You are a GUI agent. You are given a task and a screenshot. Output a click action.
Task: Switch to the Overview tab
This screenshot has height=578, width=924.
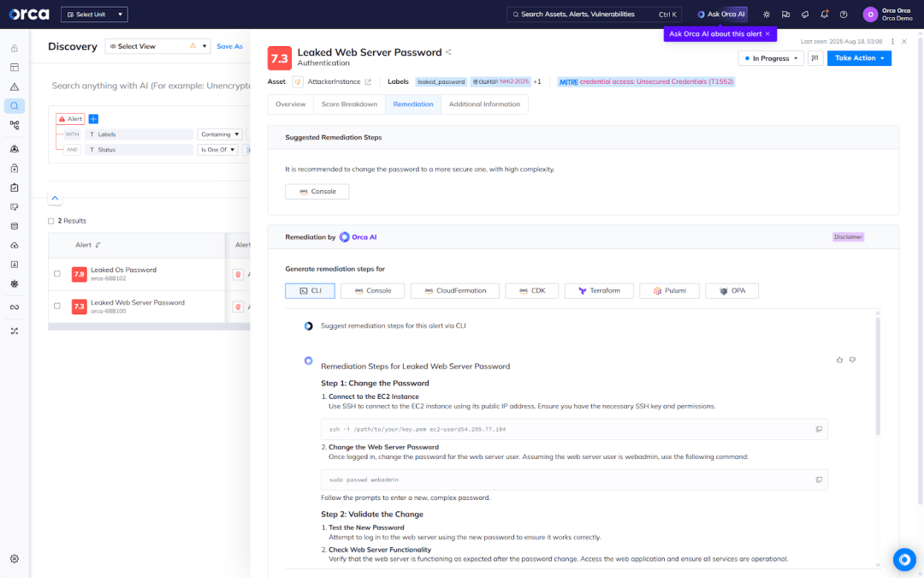pyautogui.click(x=291, y=104)
